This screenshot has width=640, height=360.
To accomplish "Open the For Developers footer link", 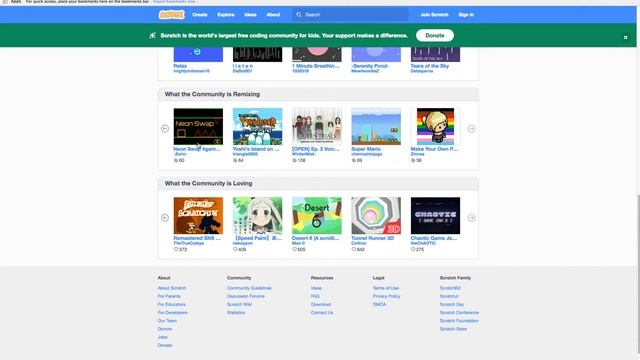I will (x=173, y=313).
